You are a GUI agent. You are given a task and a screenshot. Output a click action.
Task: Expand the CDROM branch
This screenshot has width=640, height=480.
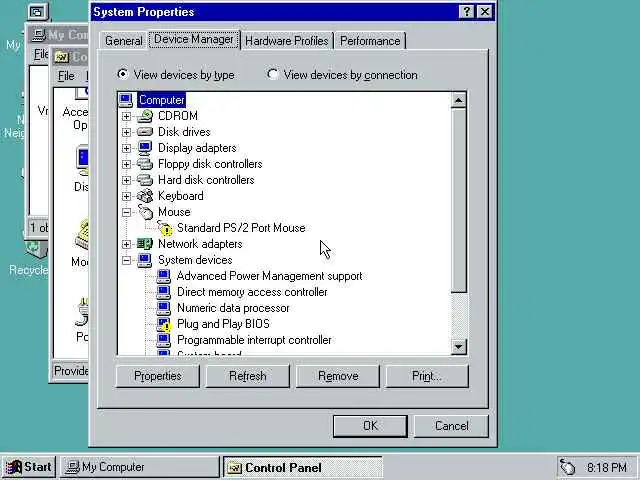click(x=127, y=116)
